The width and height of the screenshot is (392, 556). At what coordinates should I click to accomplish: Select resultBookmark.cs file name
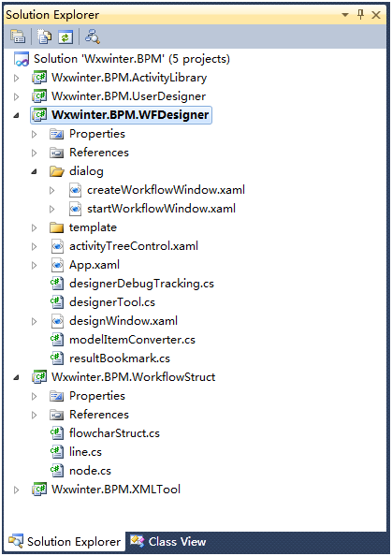click(x=120, y=358)
